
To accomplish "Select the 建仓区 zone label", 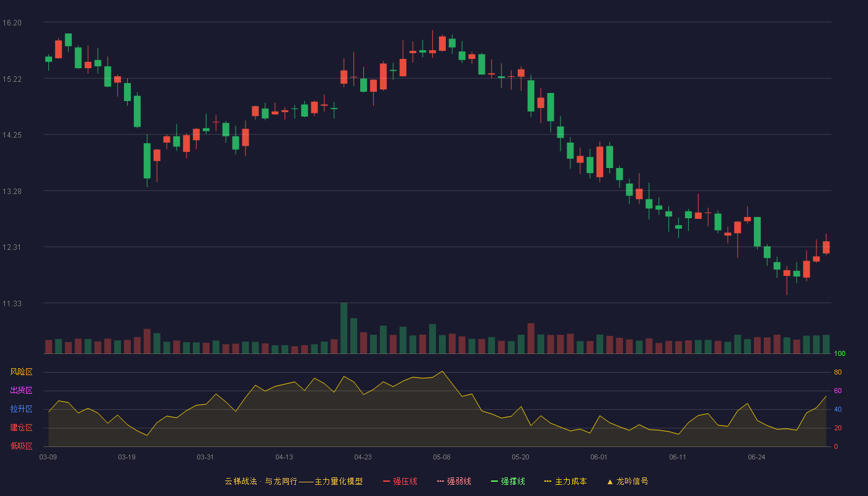I will click(x=21, y=428).
